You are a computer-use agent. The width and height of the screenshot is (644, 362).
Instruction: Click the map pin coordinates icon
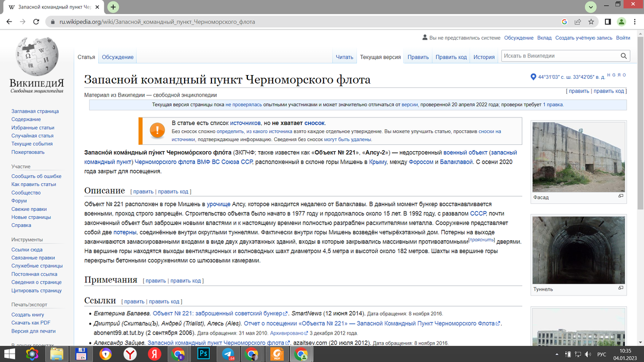click(x=533, y=77)
